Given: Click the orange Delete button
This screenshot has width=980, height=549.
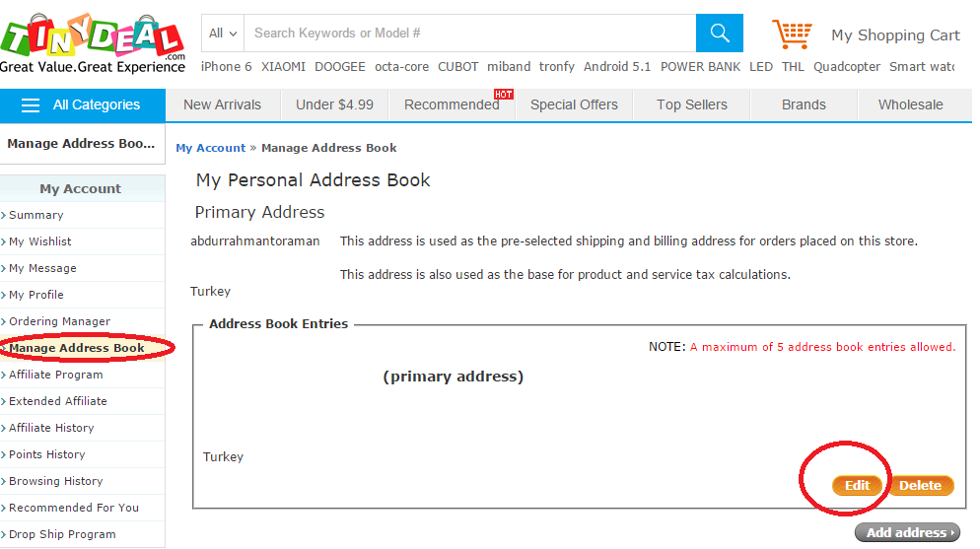Looking at the screenshot, I should click(920, 485).
